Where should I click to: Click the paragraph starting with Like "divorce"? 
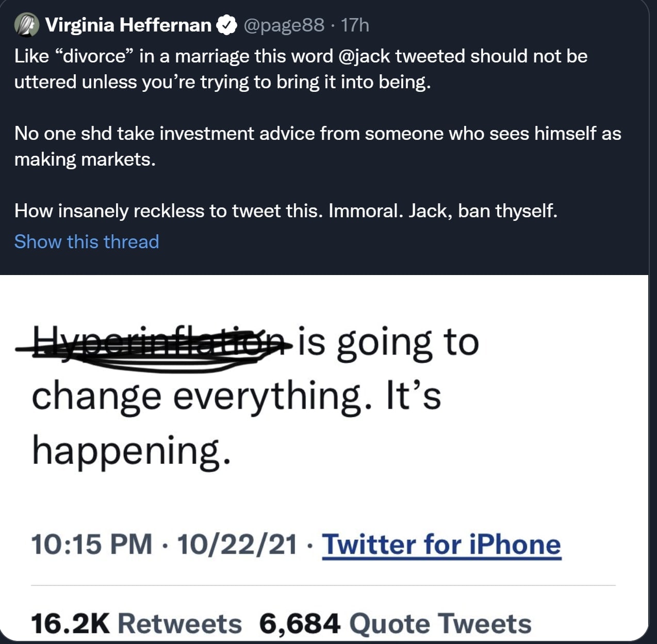[x=301, y=69]
